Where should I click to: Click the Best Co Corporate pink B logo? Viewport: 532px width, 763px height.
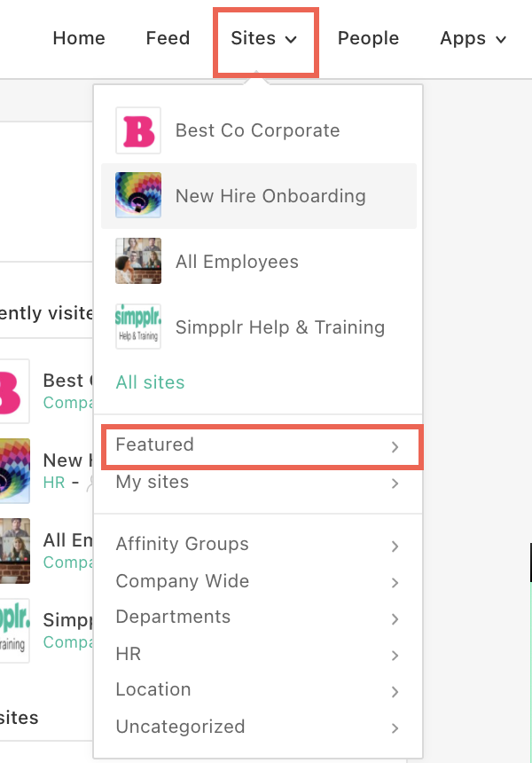click(x=138, y=130)
